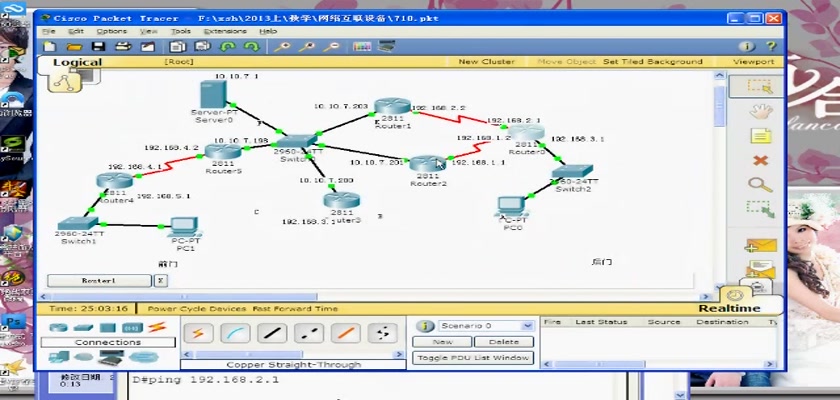Zoom in with the plus magnifier icon
The height and width of the screenshot is (400, 840).
[x=282, y=47]
